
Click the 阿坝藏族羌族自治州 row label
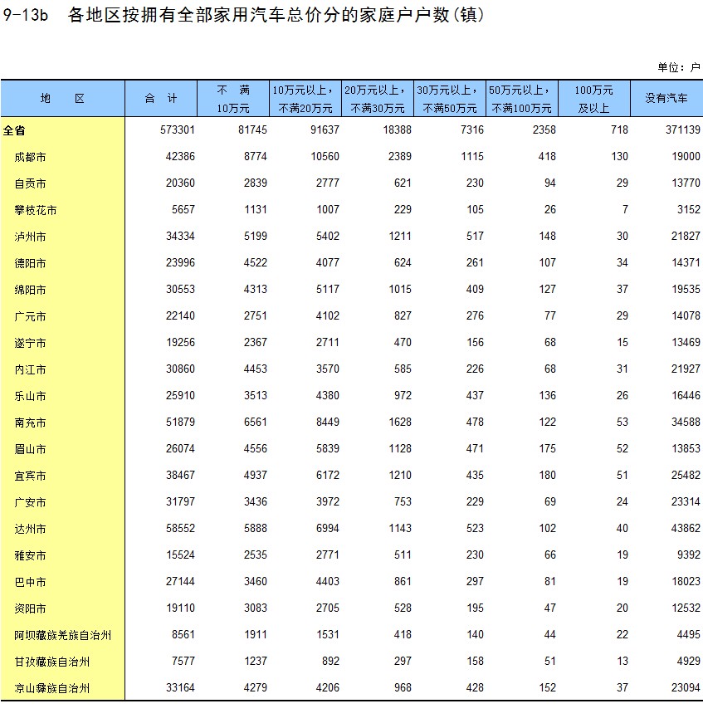(63, 635)
